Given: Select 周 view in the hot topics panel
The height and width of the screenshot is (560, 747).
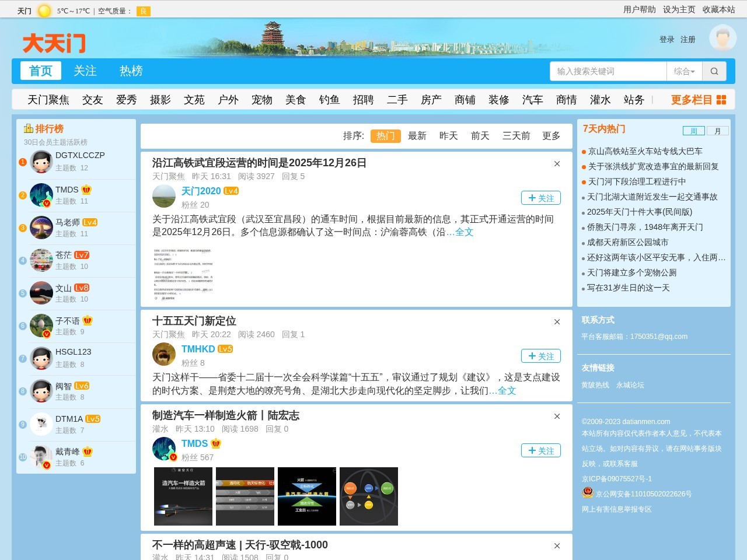Looking at the screenshot, I should [x=694, y=131].
